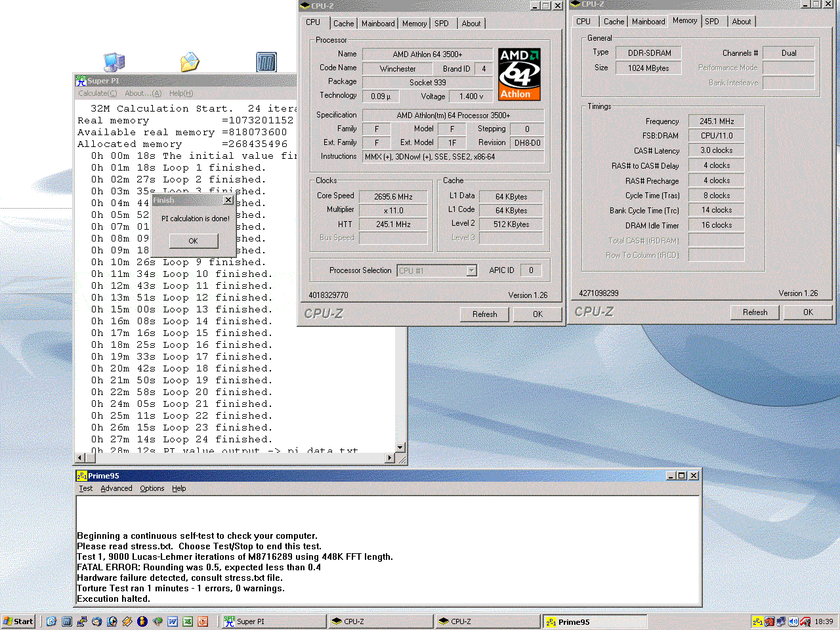Screen dimensions: 840x630
Task: Launch Word from the quick launch bar
Action: coord(173,621)
